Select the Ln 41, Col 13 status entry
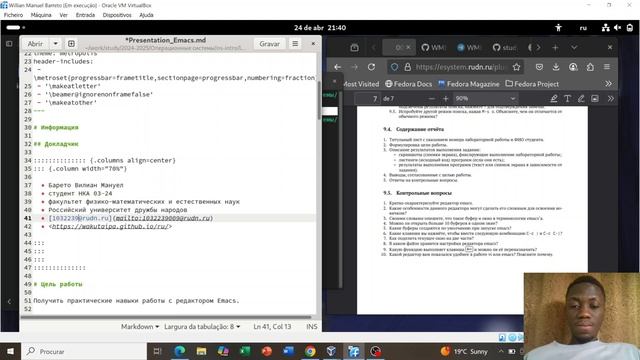Viewport: 640px width, 360px height. click(272, 327)
